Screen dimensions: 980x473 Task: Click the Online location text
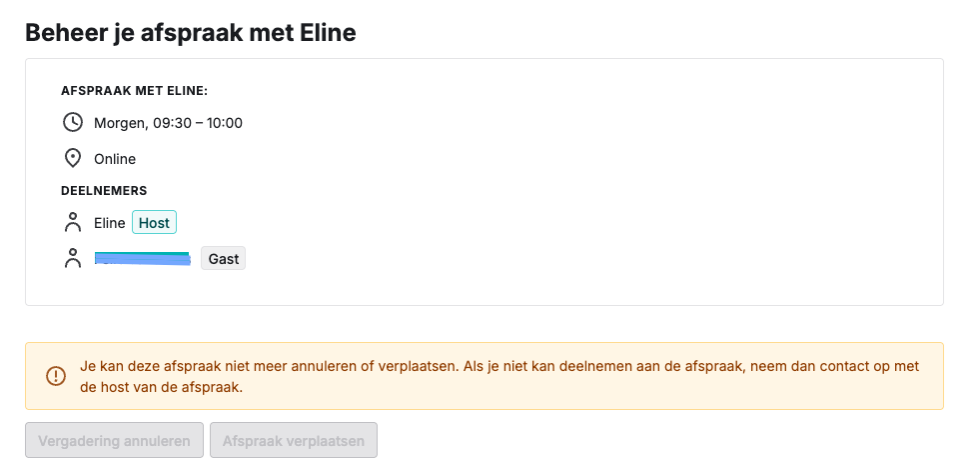[x=115, y=159]
